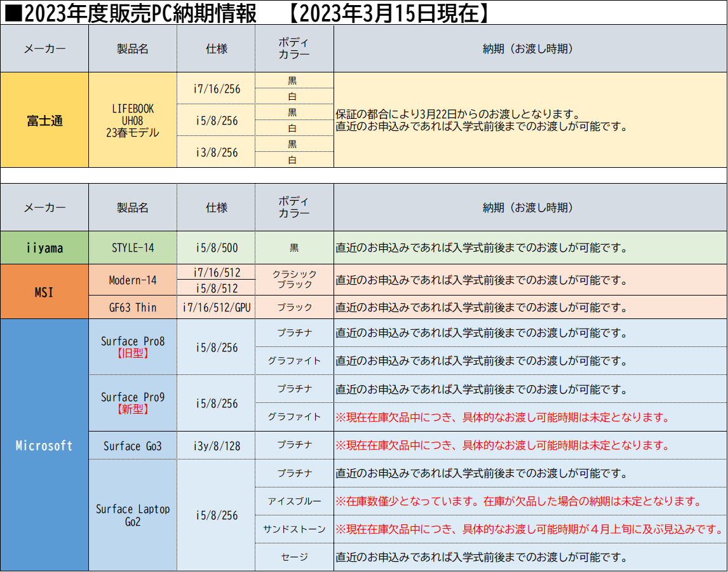This screenshot has height=572, width=728.
Task: Click the "GF63 Thin" product cell
Action: pyautogui.click(x=133, y=307)
